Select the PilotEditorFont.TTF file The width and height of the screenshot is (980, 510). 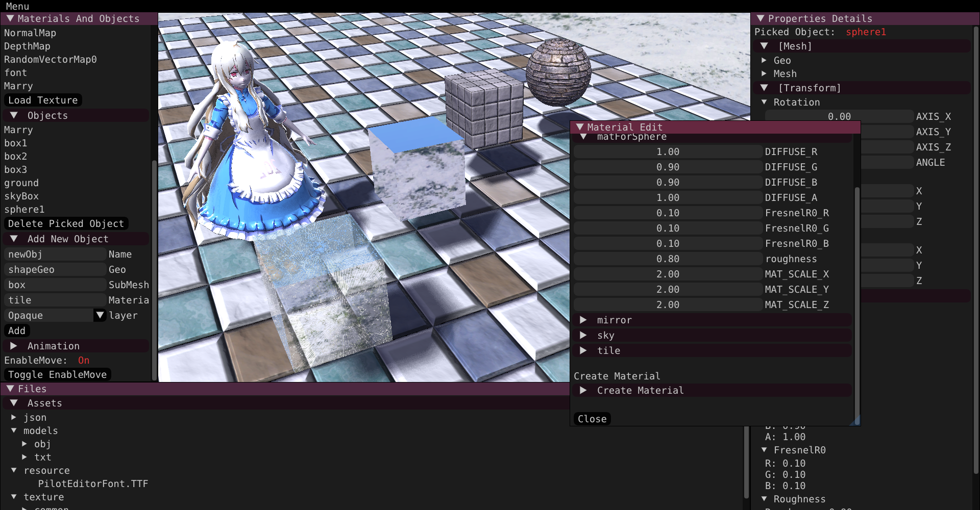pyautogui.click(x=93, y=483)
